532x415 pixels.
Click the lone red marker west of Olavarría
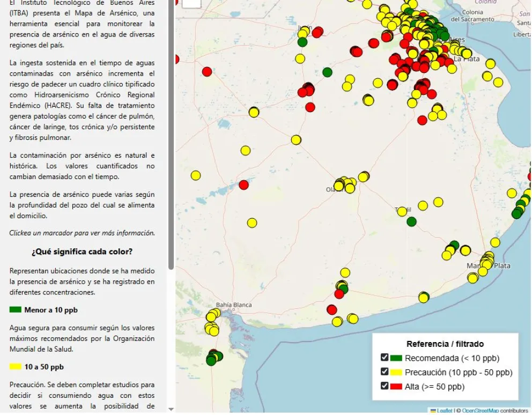pyautogui.click(x=243, y=185)
